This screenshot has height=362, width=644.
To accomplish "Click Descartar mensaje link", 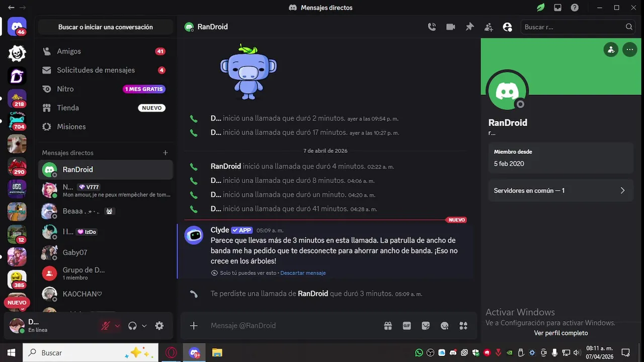I will coord(303,273).
